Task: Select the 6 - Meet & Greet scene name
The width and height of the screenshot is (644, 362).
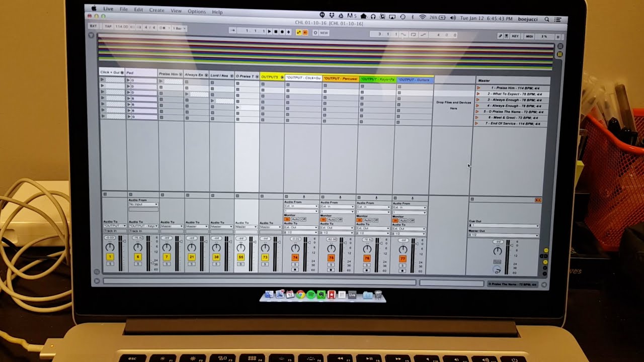Action: click(514, 118)
